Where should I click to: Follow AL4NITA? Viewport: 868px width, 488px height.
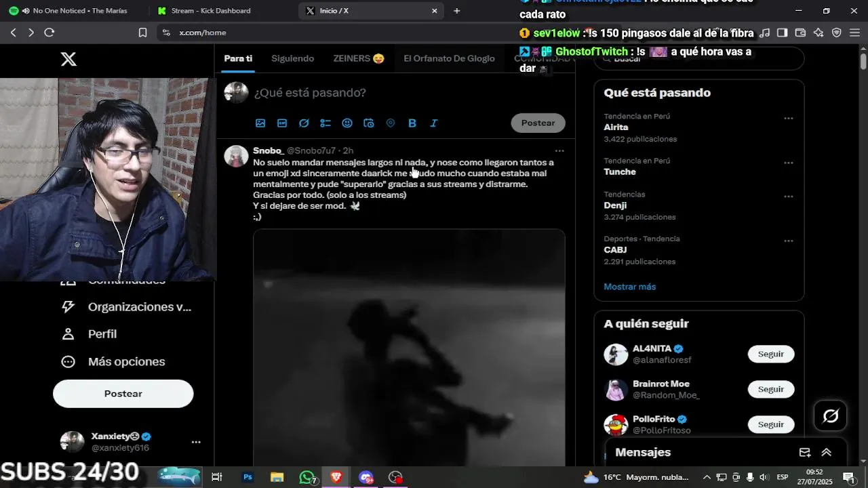pos(770,354)
